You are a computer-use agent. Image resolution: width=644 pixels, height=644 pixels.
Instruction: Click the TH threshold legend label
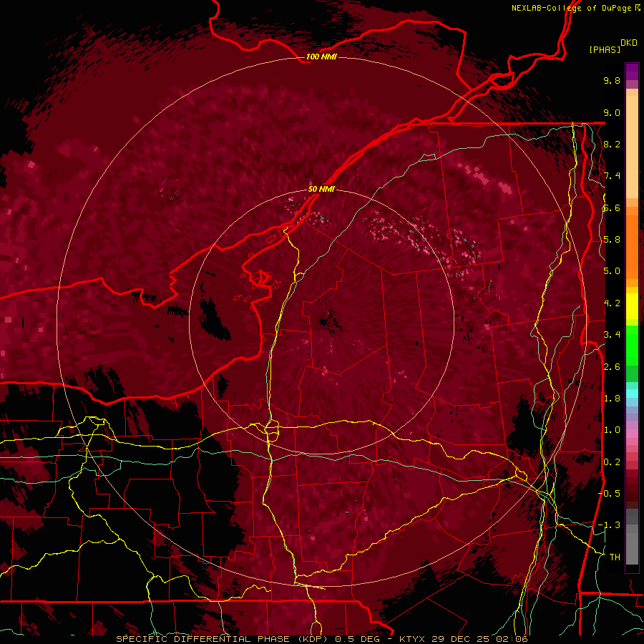615,557
